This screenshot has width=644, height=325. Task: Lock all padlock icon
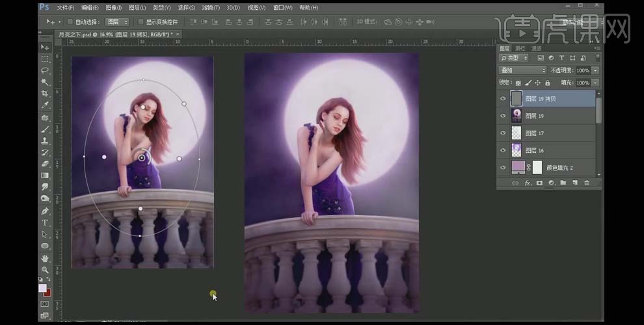point(548,83)
